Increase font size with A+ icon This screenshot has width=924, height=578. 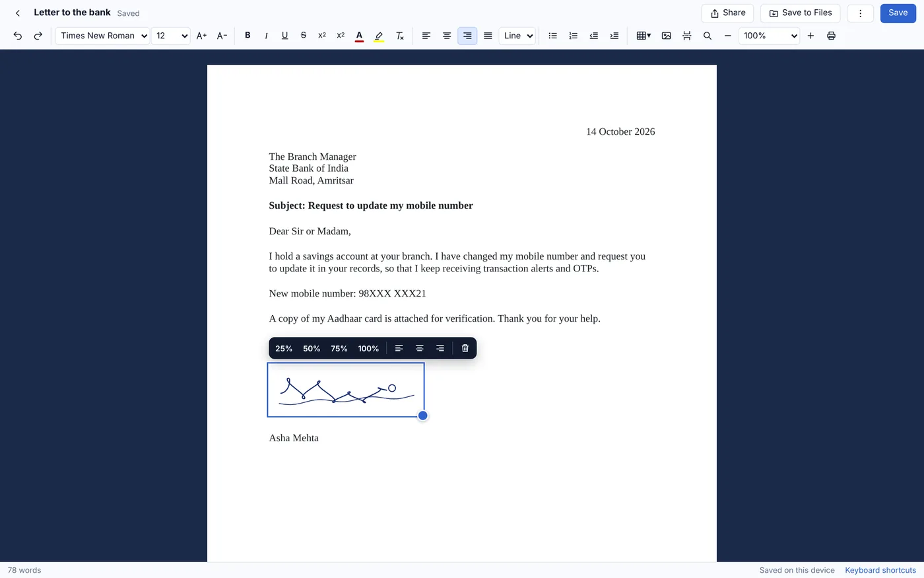(202, 36)
